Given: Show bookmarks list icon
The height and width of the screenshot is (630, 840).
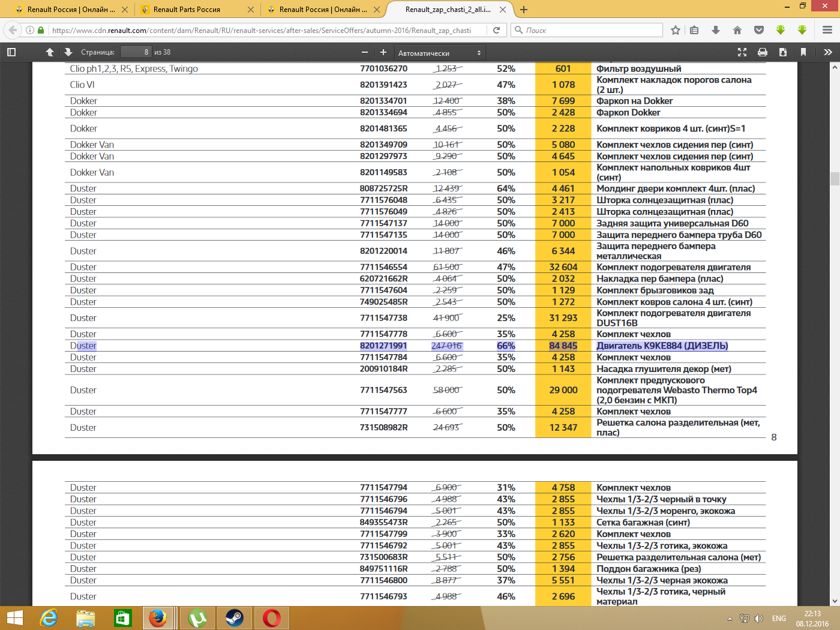Looking at the screenshot, I should [x=694, y=30].
